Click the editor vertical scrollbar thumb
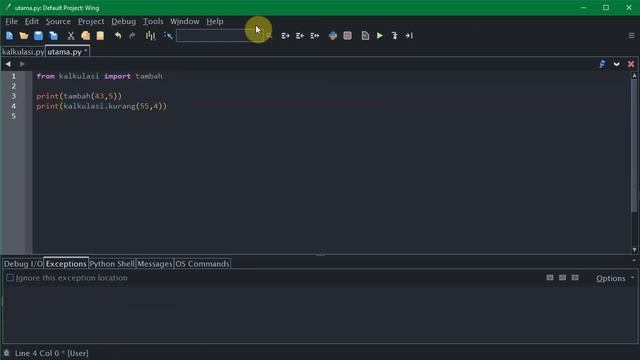The width and height of the screenshot is (640, 360). [x=634, y=145]
